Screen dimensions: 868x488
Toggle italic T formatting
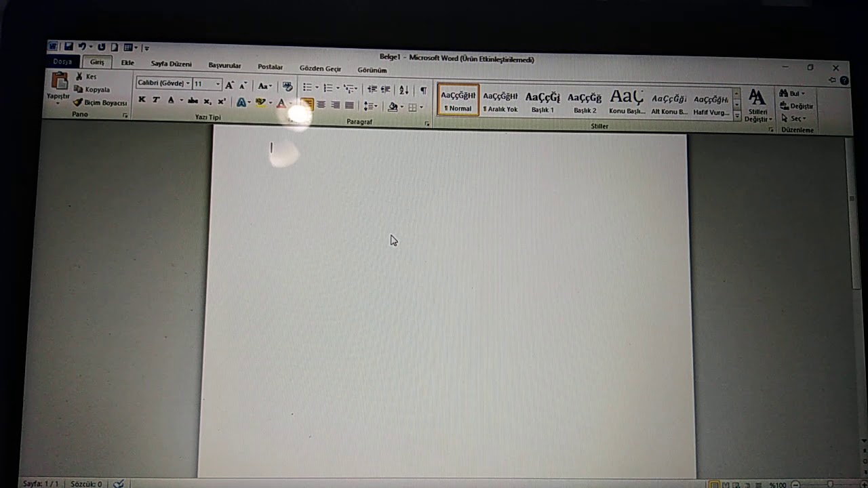coord(155,100)
